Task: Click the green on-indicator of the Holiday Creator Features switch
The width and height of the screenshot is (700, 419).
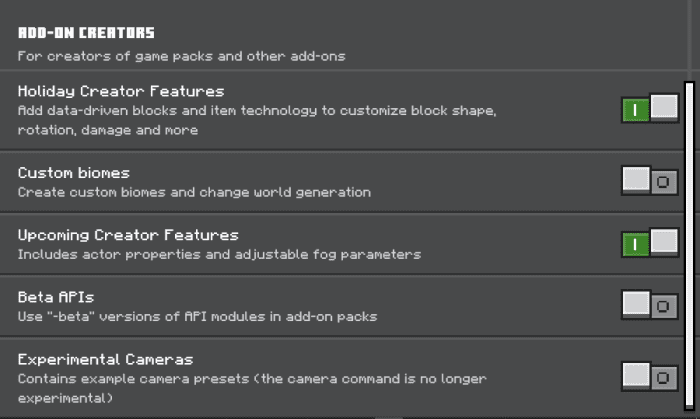Action: point(635,110)
